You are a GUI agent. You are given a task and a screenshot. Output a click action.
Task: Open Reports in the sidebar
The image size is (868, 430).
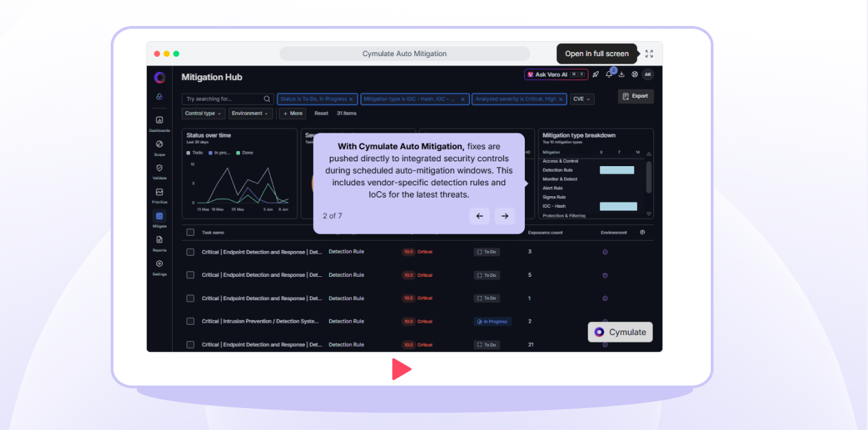point(159,243)
